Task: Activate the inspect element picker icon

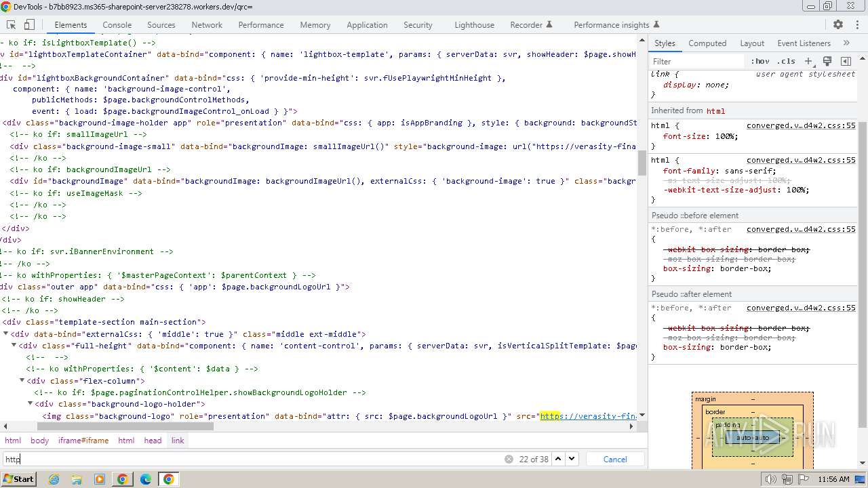Action: pos(11,24)
